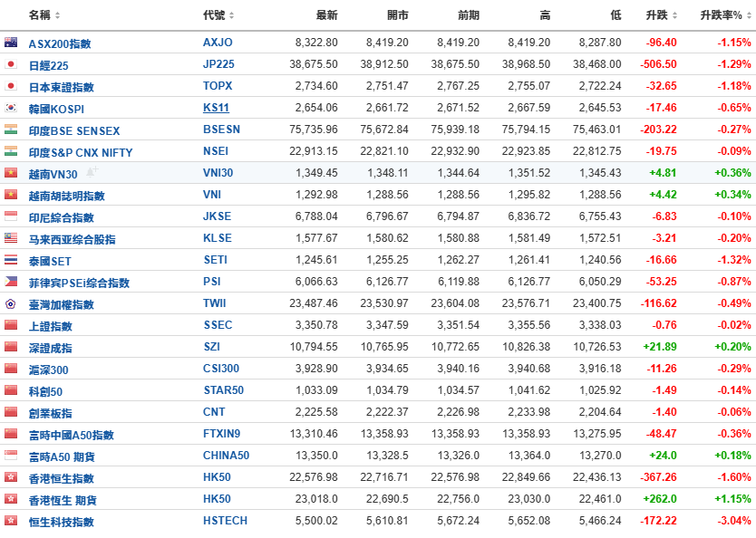Click the China flag beside 創業板指
Viewport: 756px width, 538px height.
pyautogui.click(x=11, y=412)
